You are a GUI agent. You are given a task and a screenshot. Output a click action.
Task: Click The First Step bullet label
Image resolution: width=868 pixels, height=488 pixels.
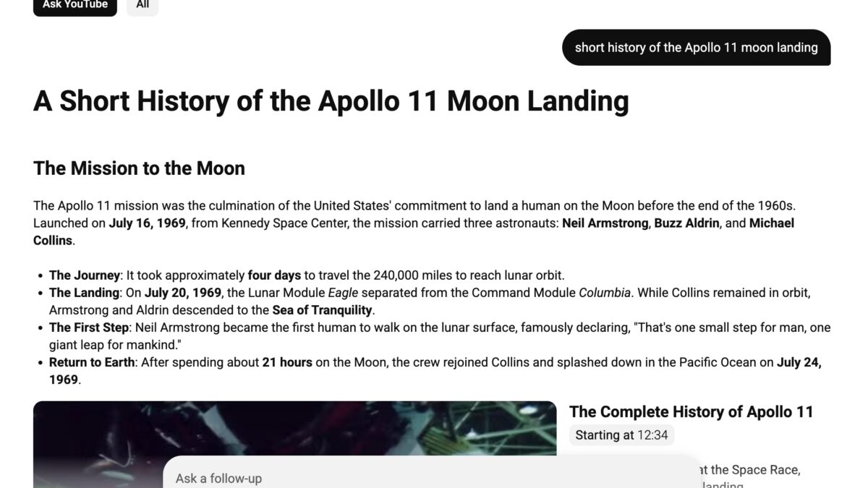tap(88, 328)
